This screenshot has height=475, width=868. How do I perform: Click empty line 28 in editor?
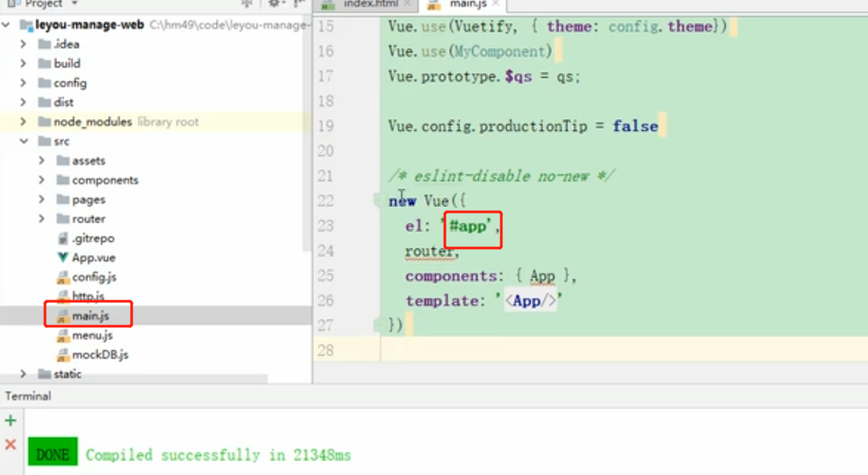624,350
